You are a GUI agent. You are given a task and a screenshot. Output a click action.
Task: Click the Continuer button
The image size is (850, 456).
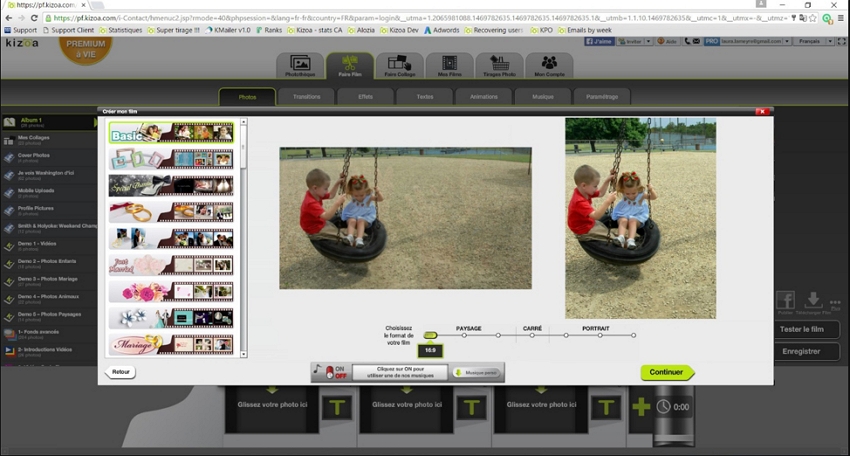coord(666,372)
